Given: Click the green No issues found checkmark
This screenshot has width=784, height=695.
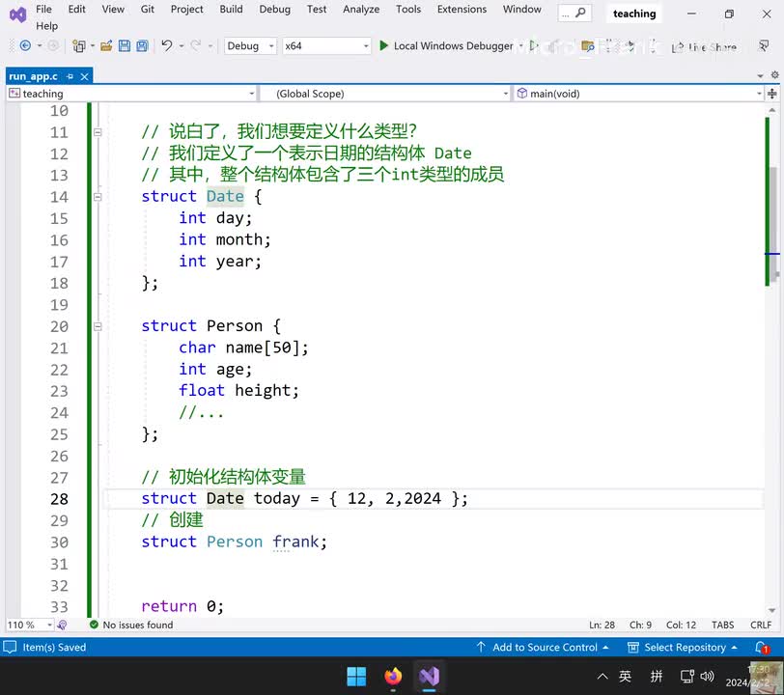Looking at the screenshot, I should coord(94,625).
